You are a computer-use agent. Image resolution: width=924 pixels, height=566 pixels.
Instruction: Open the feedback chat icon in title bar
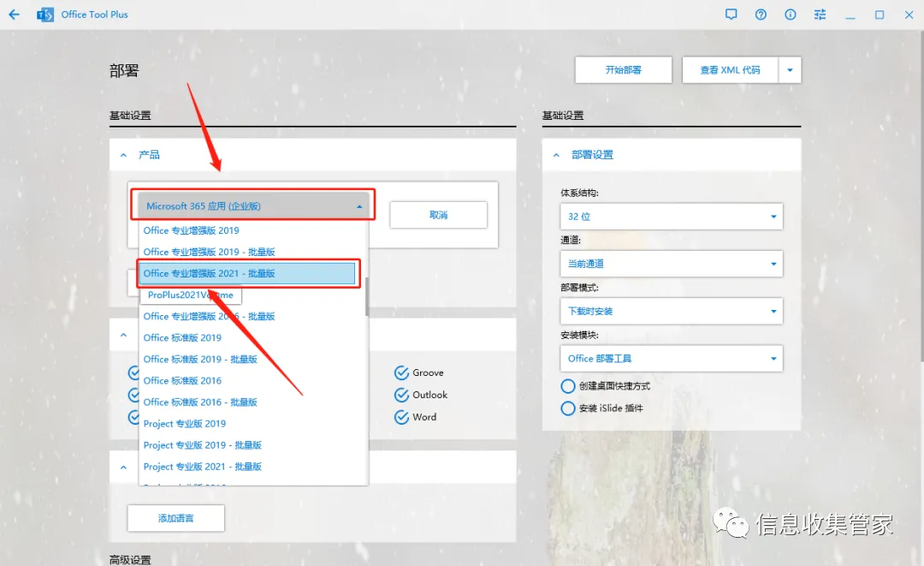coord(731,15)
